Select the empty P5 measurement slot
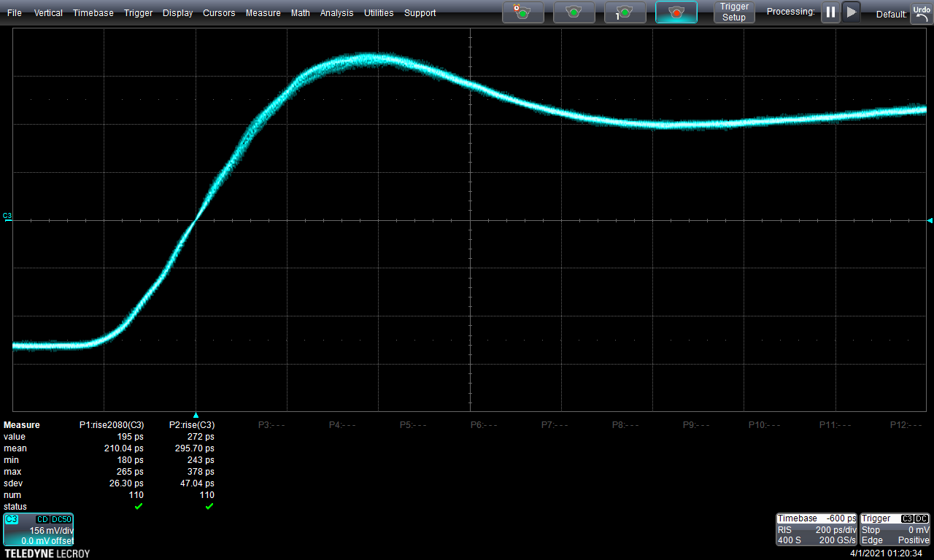Image resolution: width=934 pixels, height=560 pixels. coord(413,425)
